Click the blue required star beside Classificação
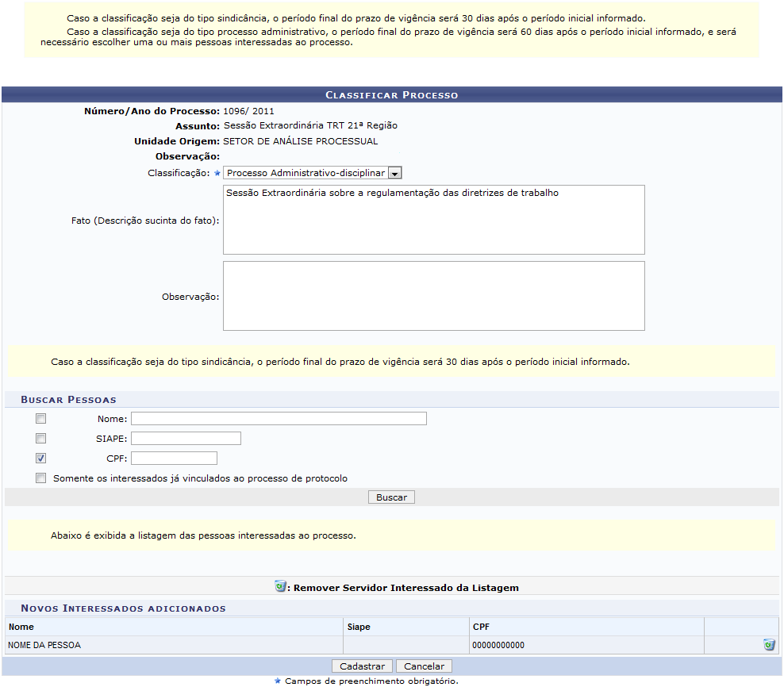Viewport: 784px width, 687px height. click(x=217, y=173)
